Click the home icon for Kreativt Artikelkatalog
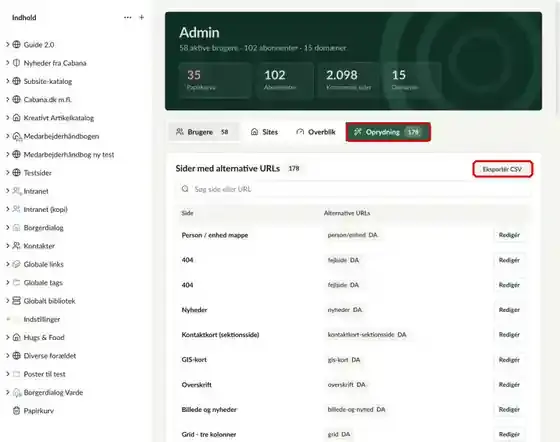 coord(16,117)
